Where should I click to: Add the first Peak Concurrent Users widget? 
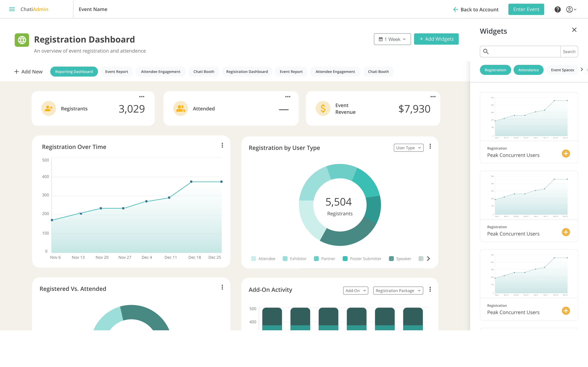click(x=566, y=153)
